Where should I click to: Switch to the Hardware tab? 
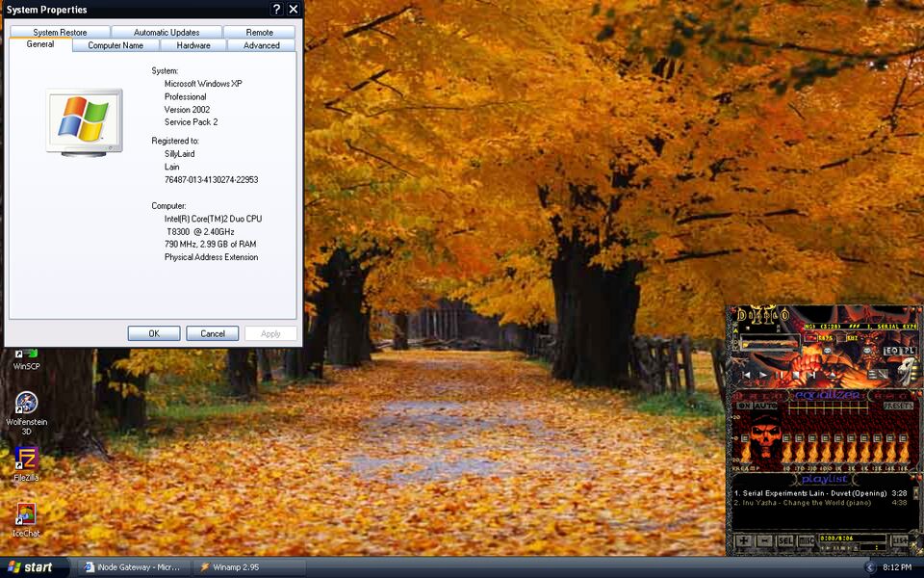pyautogui.click(x=193, y=45)
